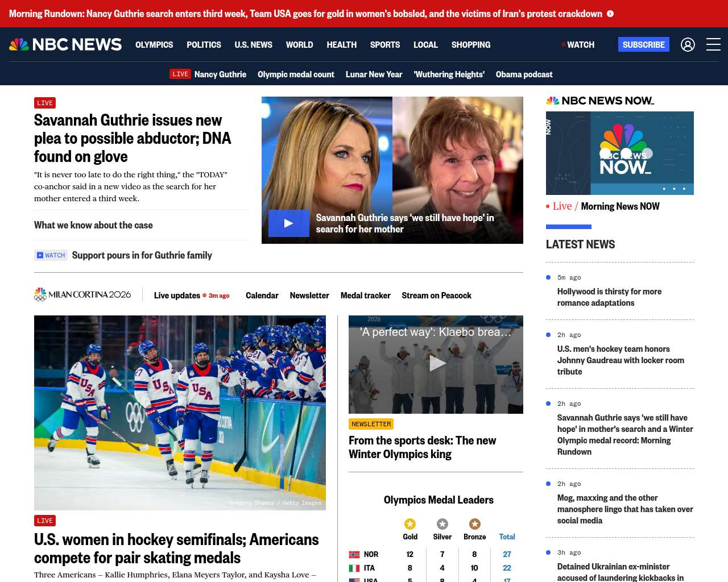Play the Klaebo video clip
The width and height of the screenshot is (728, 582).
coord(436,364)
